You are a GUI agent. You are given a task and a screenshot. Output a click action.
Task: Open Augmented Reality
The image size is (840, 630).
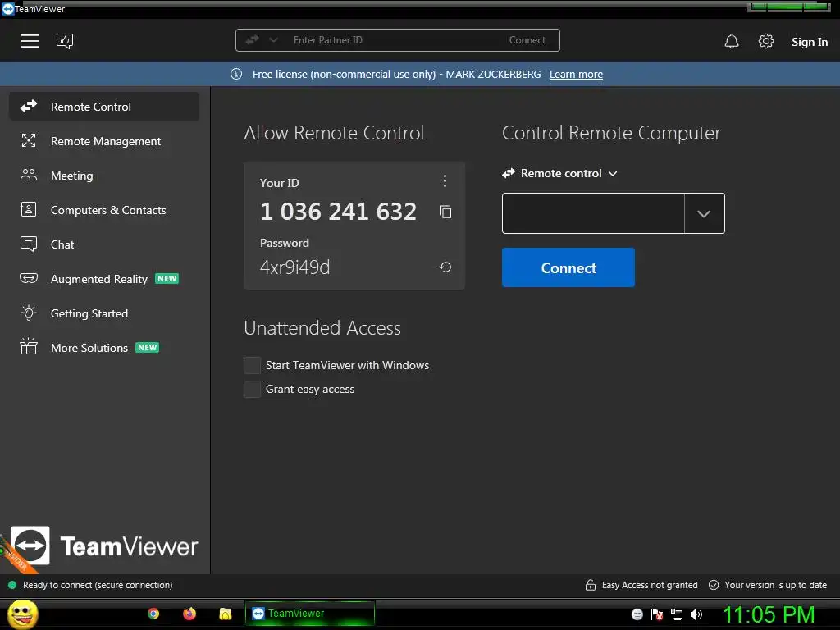104,279
